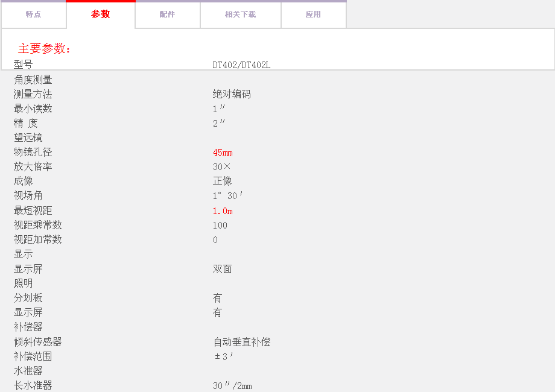The height and width of the screenshot is (392, 555).
Task: Click the red 45mm aperture value
Action: [223, 153]
